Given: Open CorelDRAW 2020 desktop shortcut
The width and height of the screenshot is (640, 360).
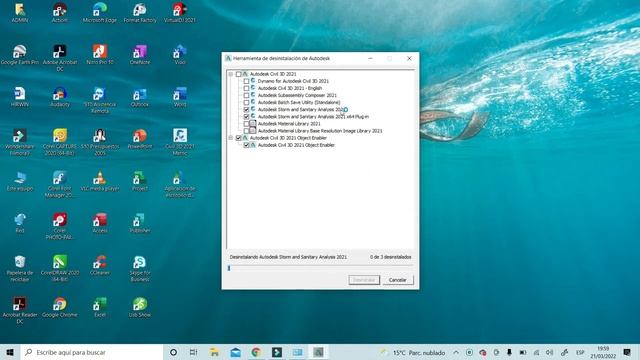Looking at the screenshot, I should pos(60,269).
